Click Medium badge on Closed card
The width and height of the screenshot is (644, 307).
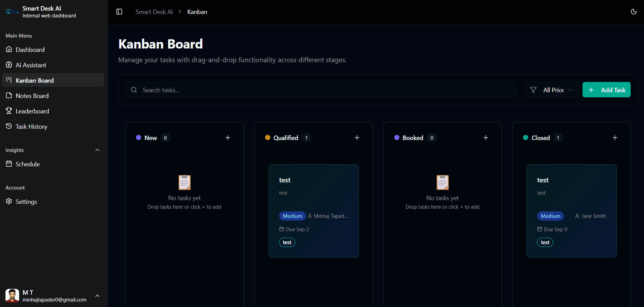[x=550, y=216]
